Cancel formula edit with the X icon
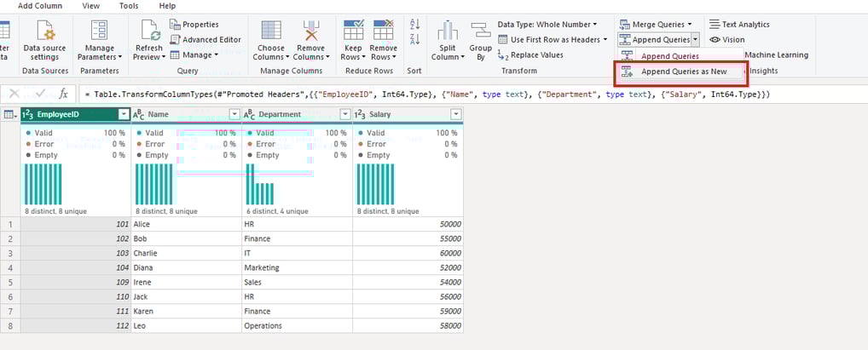 pos(15,94)
